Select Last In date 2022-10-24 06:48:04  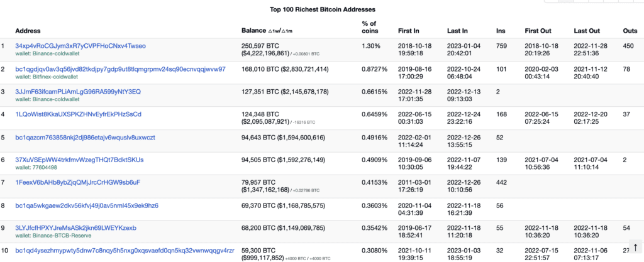[x=464, y=73]
